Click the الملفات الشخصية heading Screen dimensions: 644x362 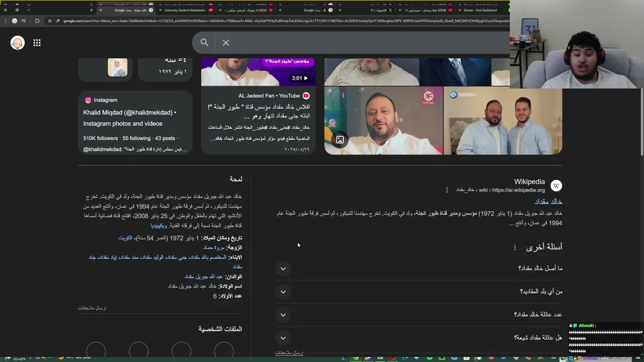[220, 329]
